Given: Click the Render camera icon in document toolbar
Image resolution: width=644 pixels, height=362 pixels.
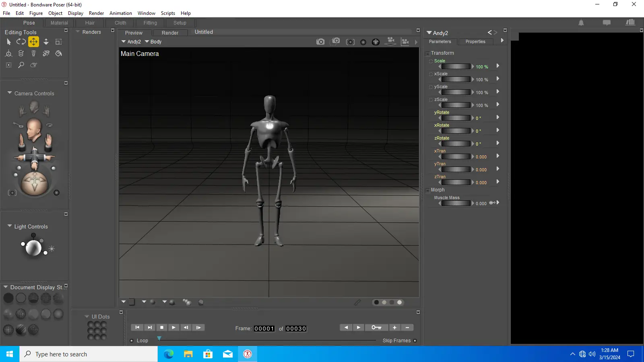Looking at the screenshot, I should (x=320, y=41).
